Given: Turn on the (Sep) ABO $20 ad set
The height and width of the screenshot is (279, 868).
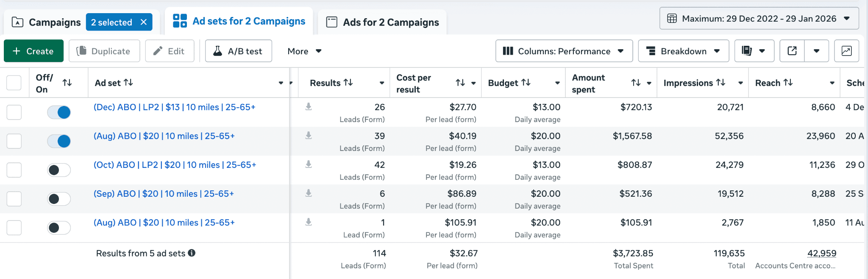Looking at the screenshot, I should tap(59, 199).
